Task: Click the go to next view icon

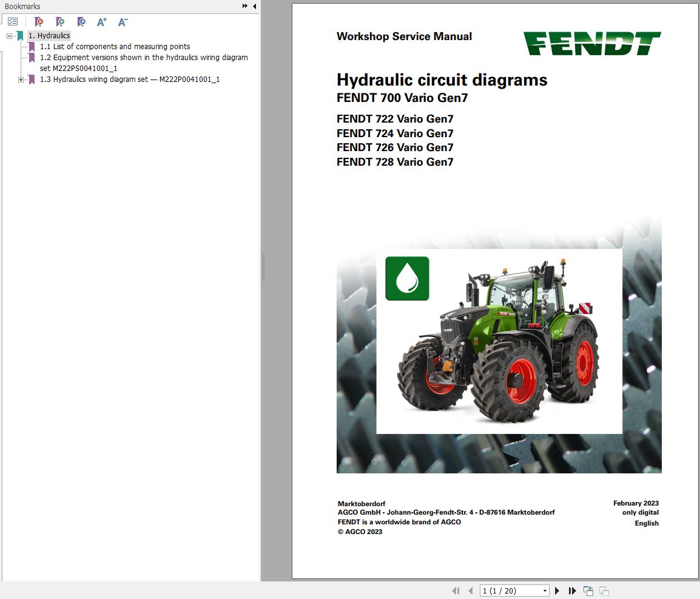Action: [604, 591]
